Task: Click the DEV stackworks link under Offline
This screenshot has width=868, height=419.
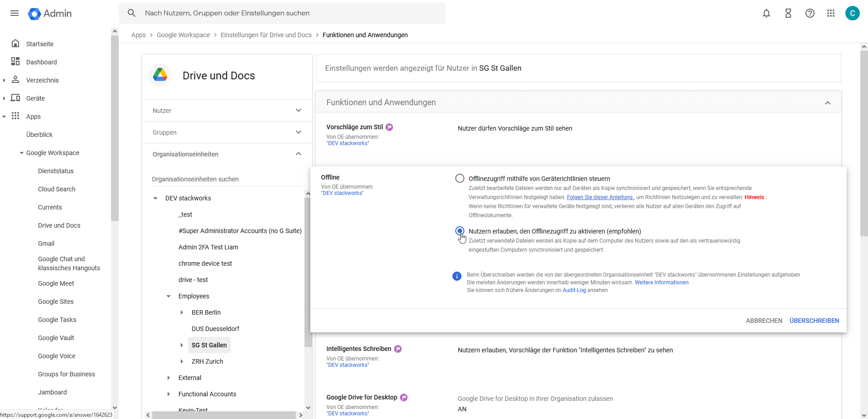Action: click(342, 193)
